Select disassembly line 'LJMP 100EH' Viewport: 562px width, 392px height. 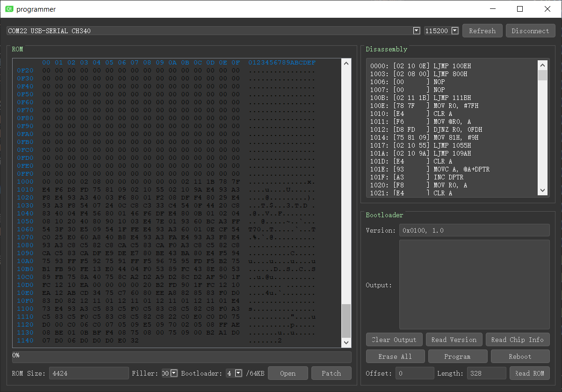(420, 66)
